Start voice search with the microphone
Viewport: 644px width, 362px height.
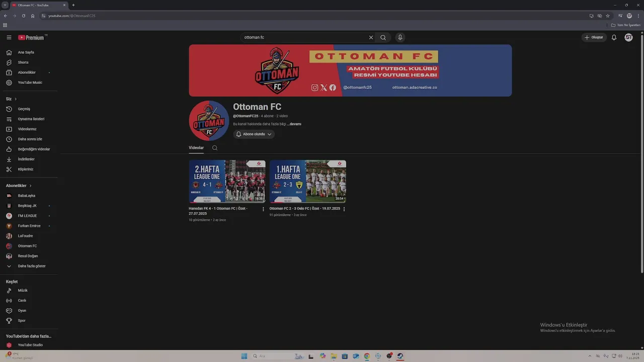(400, 37)
